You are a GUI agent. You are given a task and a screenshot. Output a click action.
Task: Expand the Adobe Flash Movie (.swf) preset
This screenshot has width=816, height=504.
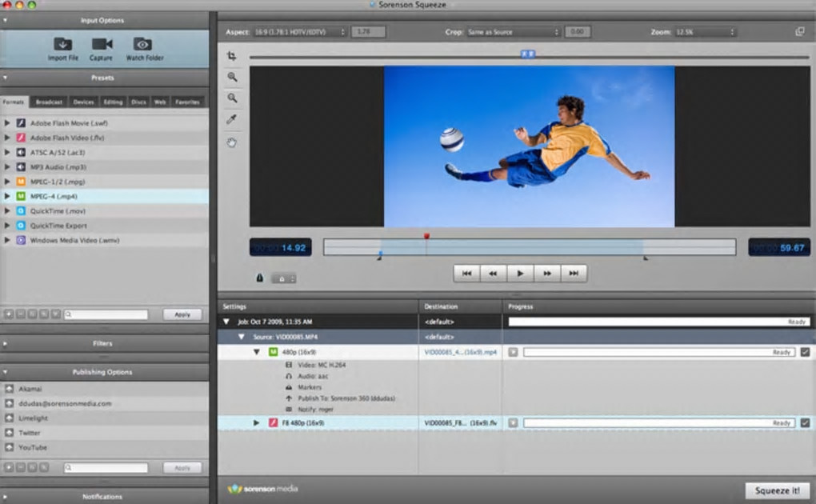point(8,123)
